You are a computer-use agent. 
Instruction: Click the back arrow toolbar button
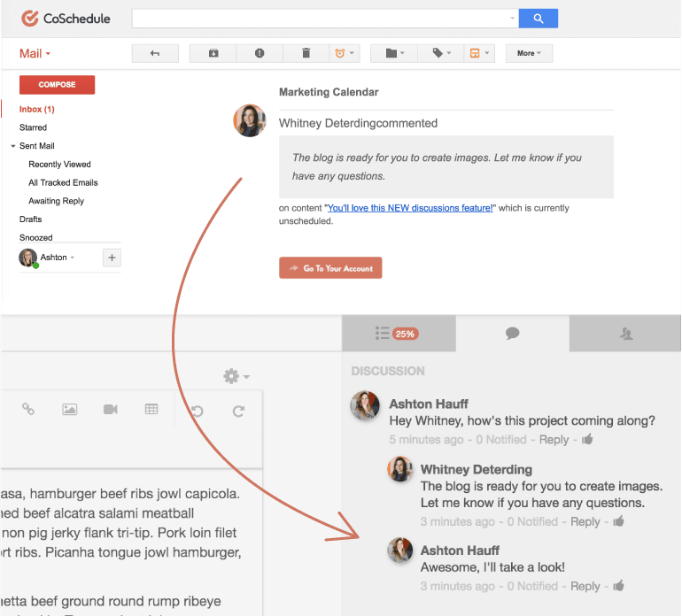155,53
